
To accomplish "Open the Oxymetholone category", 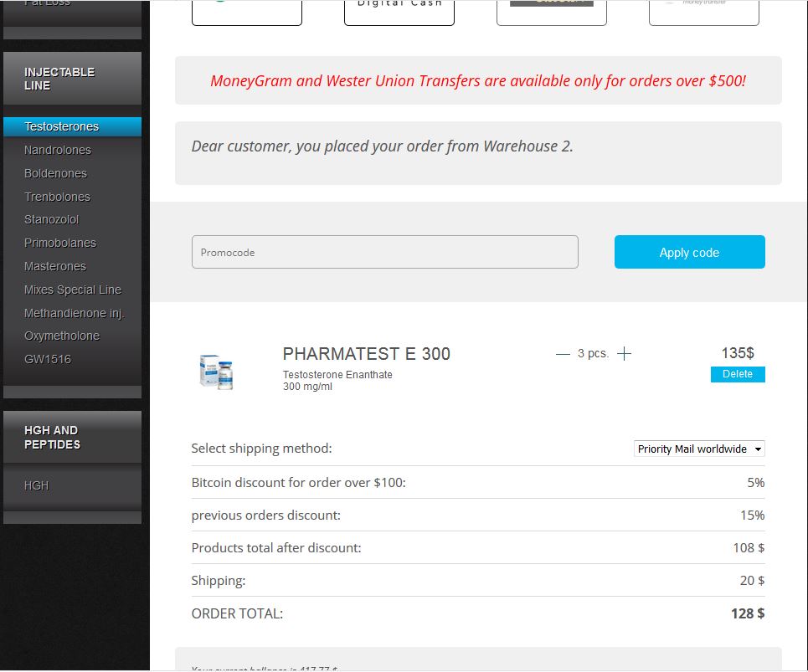I will point(62,336).
